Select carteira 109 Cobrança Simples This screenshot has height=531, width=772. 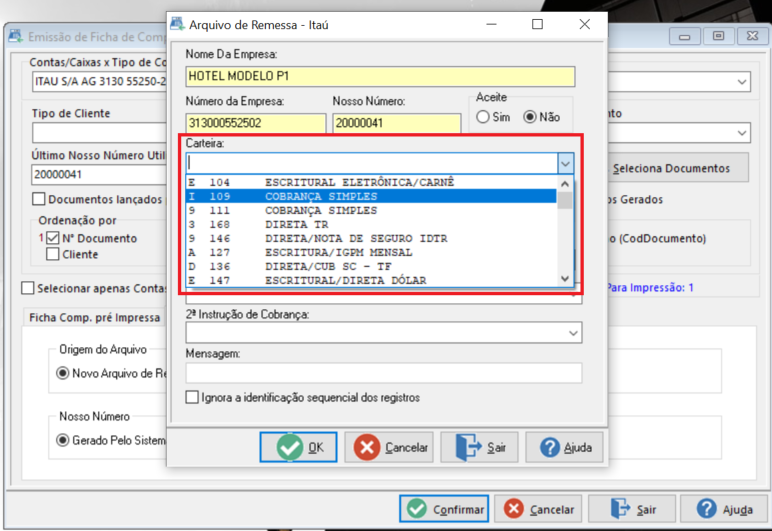371,196
